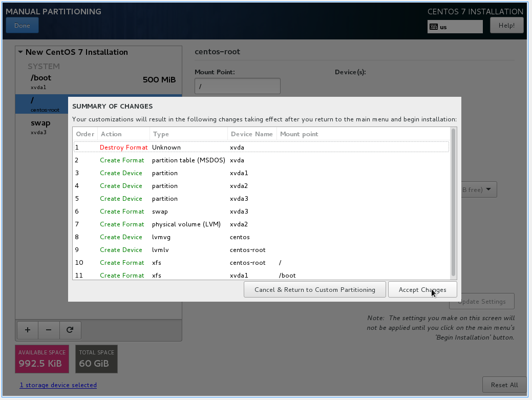Click the minus icon to remove mount point
The image size is (532, 400).
(x=49, y=330)
